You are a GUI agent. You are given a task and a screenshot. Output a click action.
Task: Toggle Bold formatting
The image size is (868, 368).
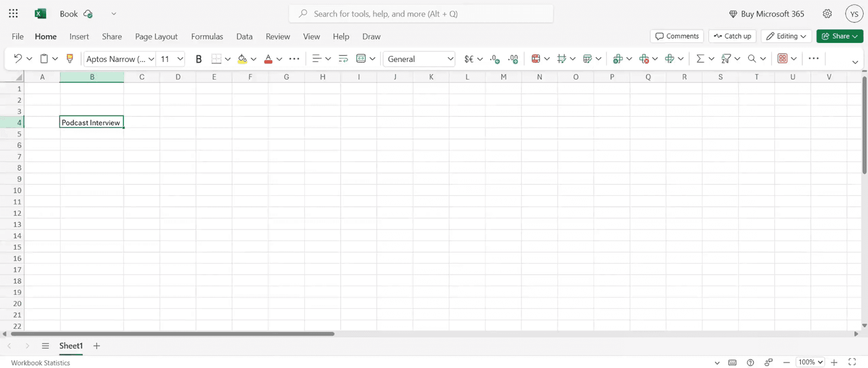pyautogui.click(x=199, y=59)
